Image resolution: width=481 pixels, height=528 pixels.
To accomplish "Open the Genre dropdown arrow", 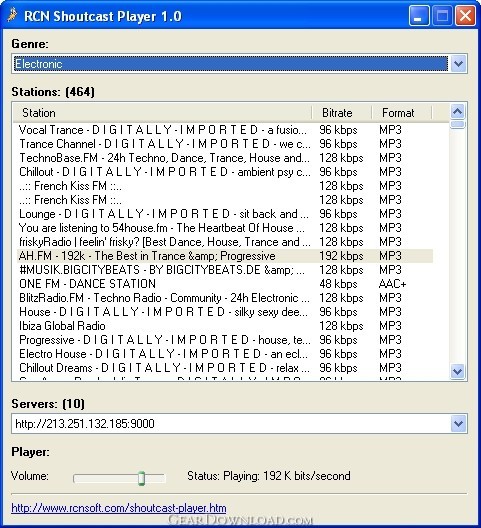I will point(458,63).
